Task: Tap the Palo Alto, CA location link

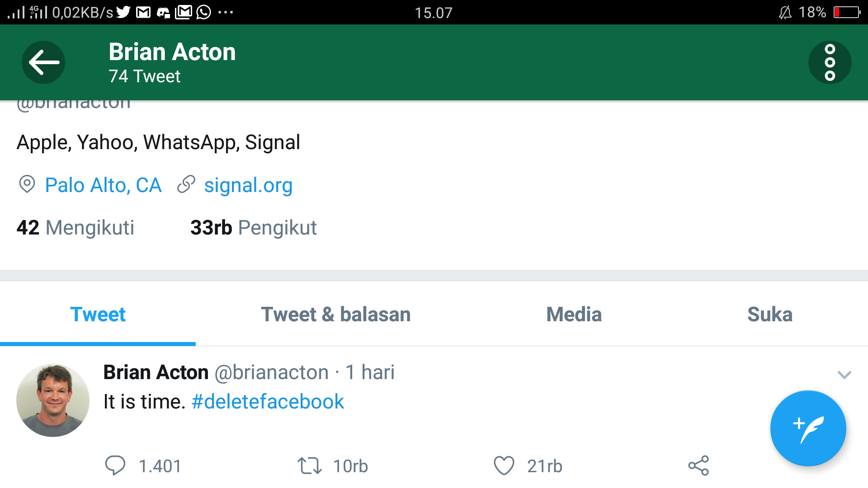Action: pos(103,185)
